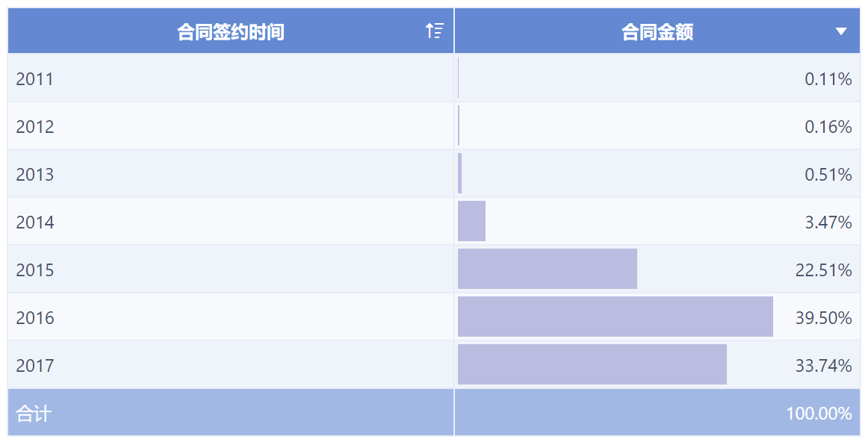Select the 2014 year cell
The width and height of the screenshot is (868, 442).
tap(35, 222)
